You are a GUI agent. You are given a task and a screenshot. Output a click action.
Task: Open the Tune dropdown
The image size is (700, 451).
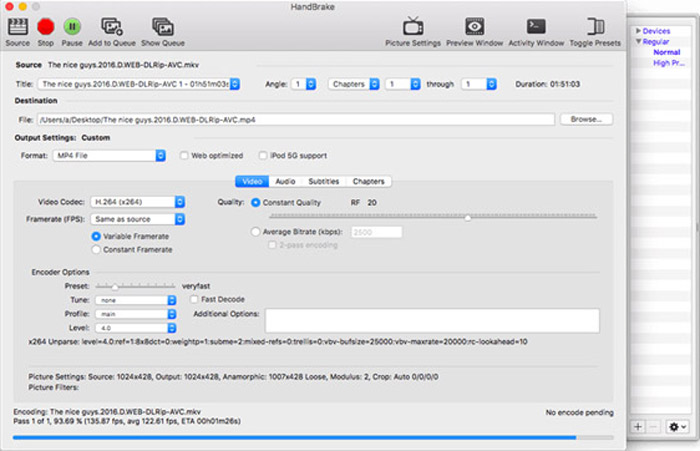pos(136,300)
